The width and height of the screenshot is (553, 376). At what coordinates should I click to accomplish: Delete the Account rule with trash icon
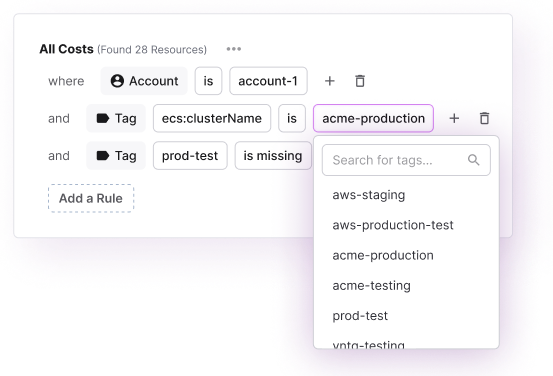pyautogui.click(x=360, y=81)
